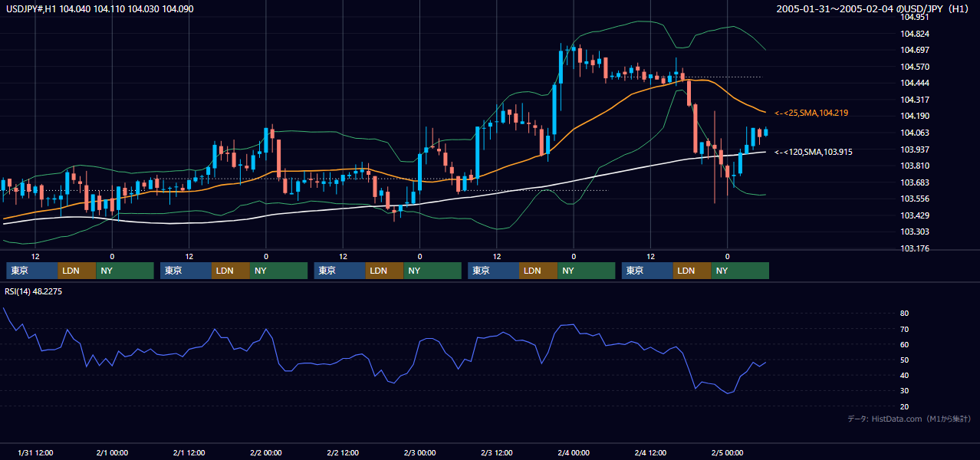Screen dimensions: 980x460
Task: Click the 103.429 price axis label
Action: point(916,215)
